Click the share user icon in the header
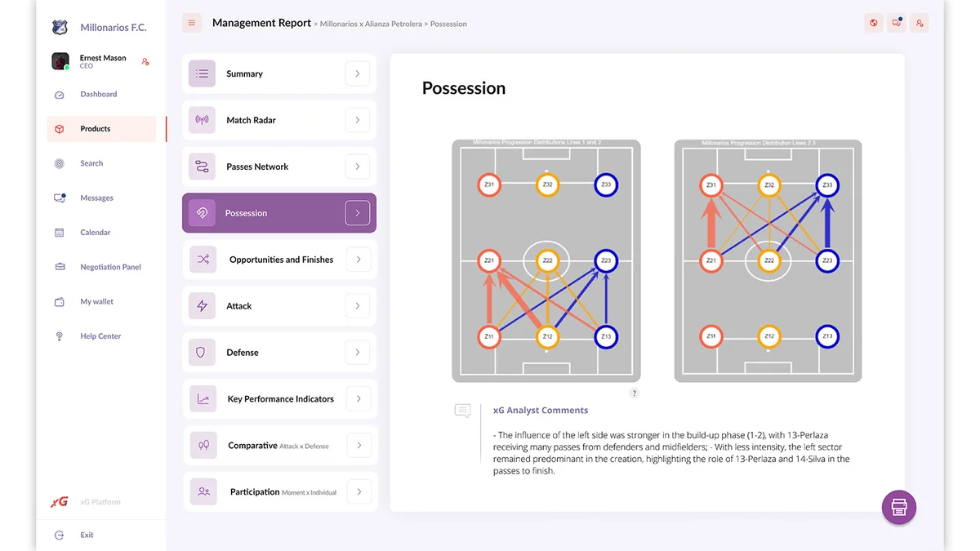The width and height of the screenshot is (980, 551). click(x=919, y=23)
